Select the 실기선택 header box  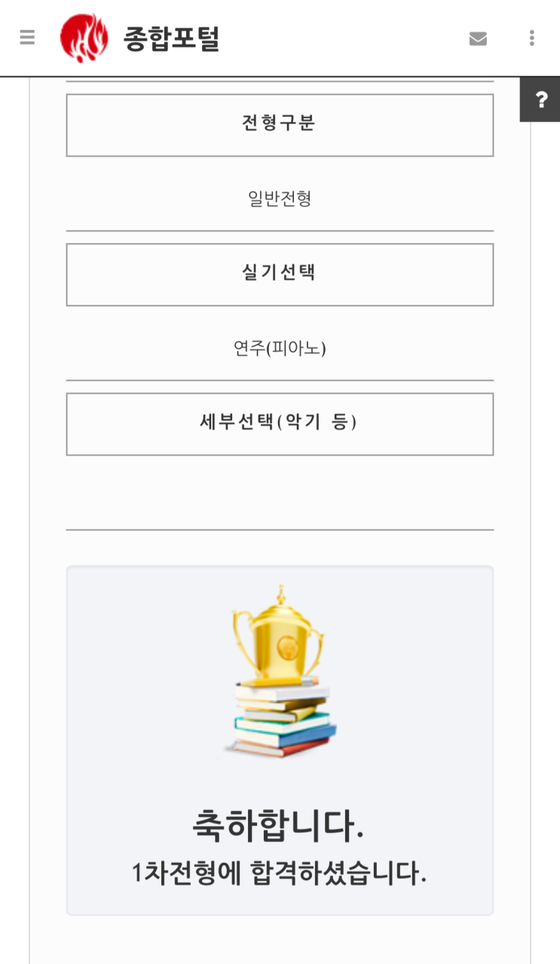280,275
